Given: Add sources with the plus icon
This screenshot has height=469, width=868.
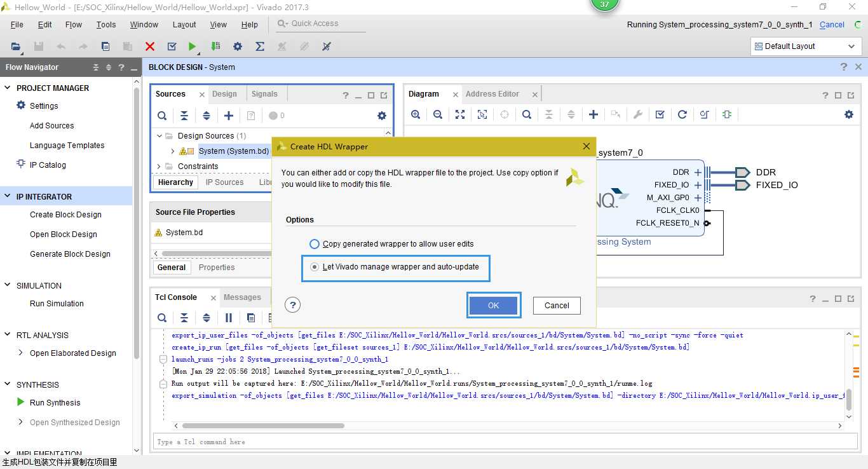Looking at the screenshot, I should click(x=229, y=116).
